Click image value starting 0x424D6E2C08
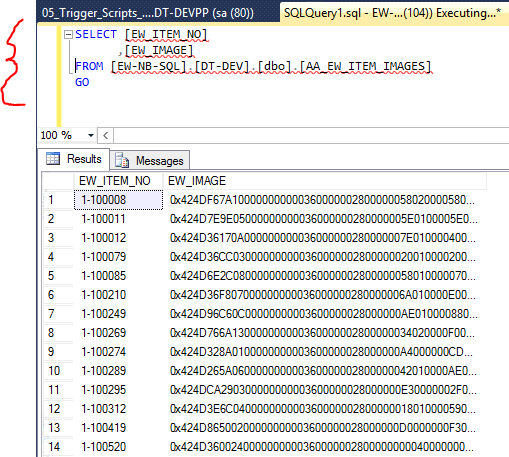This screenshot has height=457, width=509. (325, 276)
